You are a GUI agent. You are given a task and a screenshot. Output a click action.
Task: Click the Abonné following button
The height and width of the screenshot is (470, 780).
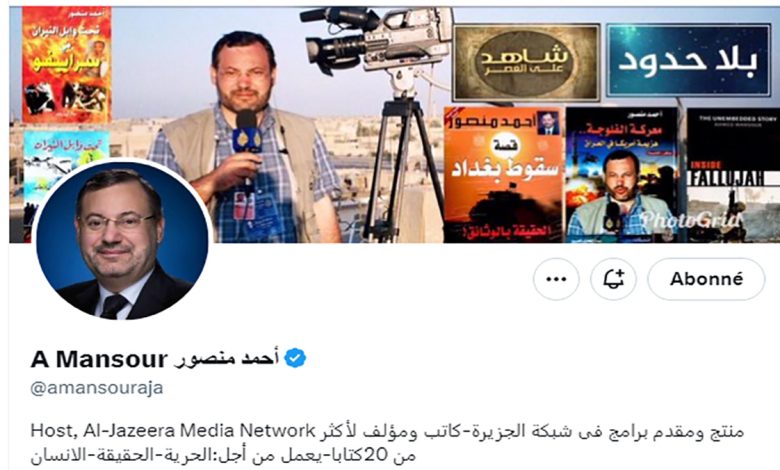706,279
